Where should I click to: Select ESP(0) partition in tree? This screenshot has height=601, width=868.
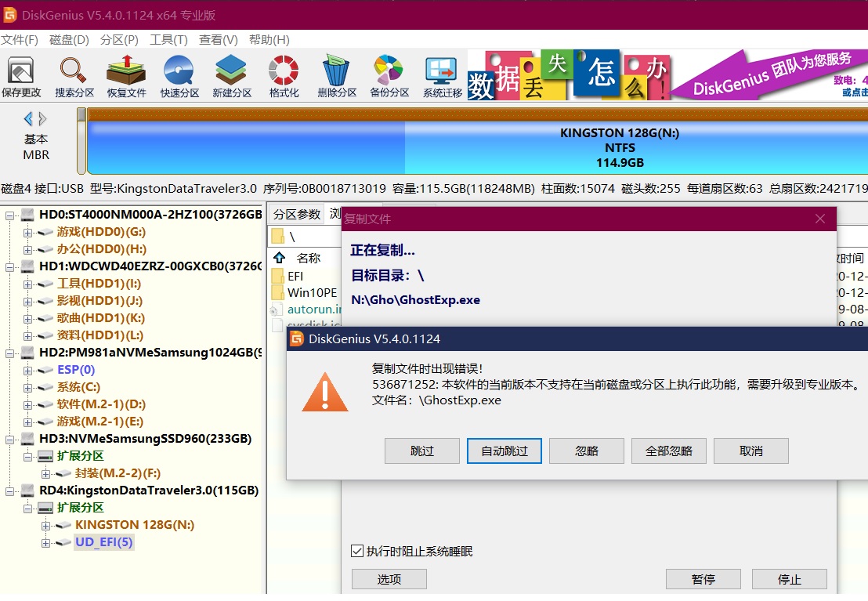click(76, 370)
